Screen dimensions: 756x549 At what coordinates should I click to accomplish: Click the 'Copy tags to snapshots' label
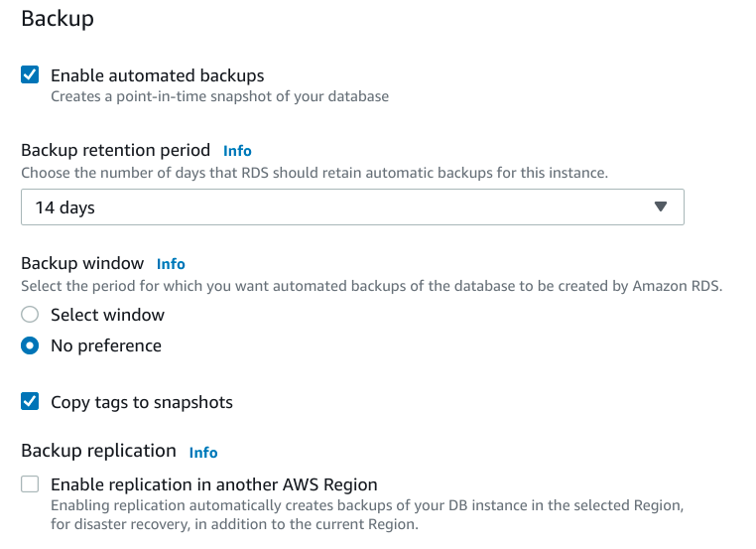click(141, 402)
